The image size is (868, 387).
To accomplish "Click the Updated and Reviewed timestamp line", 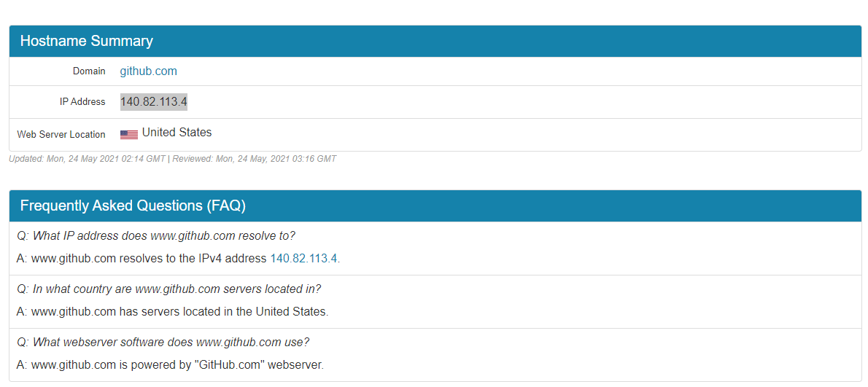I will click(173, 159).
